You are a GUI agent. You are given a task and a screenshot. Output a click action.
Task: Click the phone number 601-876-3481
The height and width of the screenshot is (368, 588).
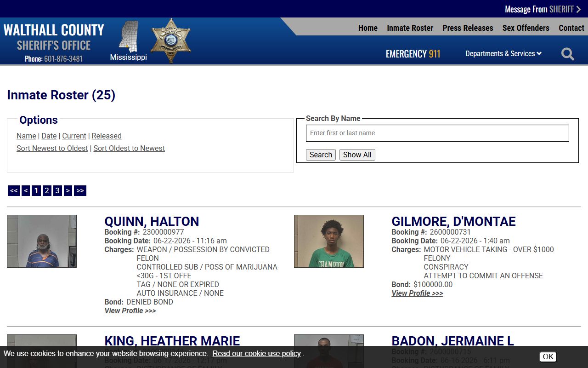(63, 59)
